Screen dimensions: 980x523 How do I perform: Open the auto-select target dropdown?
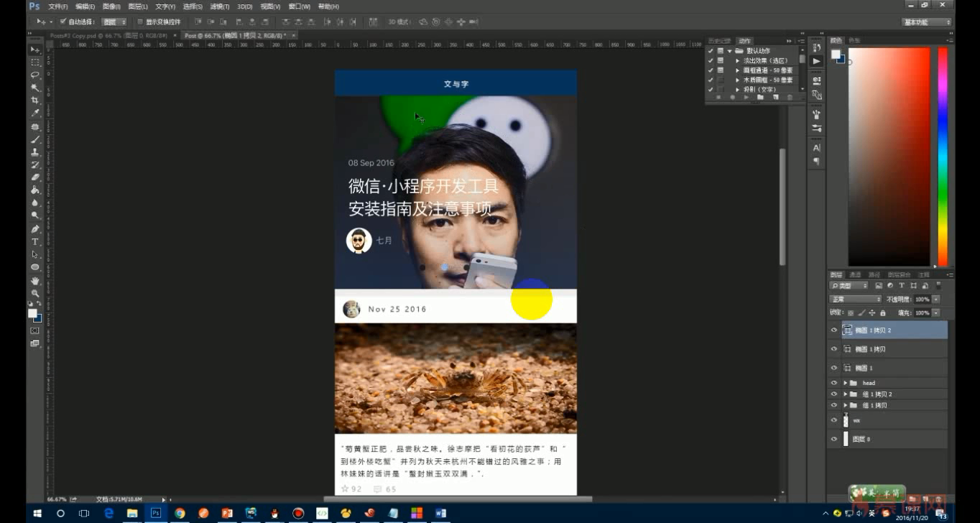click(114, 22)
